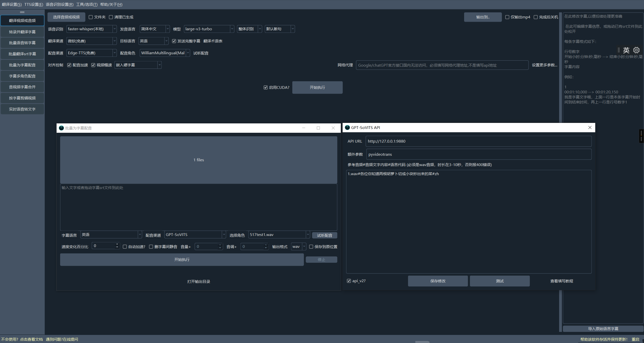644x343 pixels.
Task: Increase 速度变化百分比 with the up arrow
Action: tap(117, 244)
